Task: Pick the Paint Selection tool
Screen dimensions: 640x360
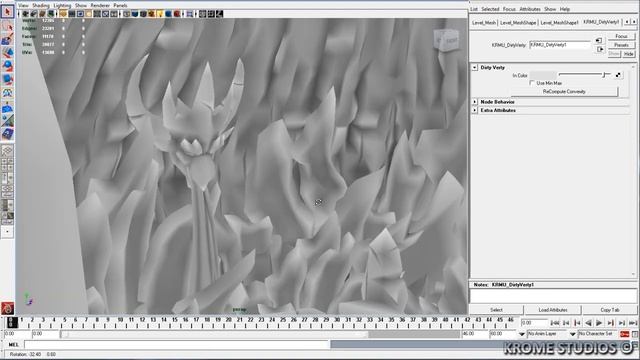Action: click(x=7, y=40)
